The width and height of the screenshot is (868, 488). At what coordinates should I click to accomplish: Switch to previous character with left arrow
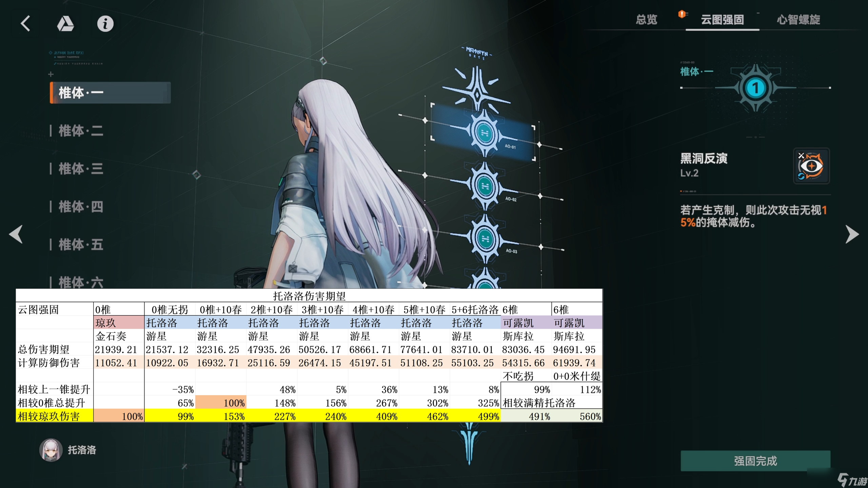point(16,234)
